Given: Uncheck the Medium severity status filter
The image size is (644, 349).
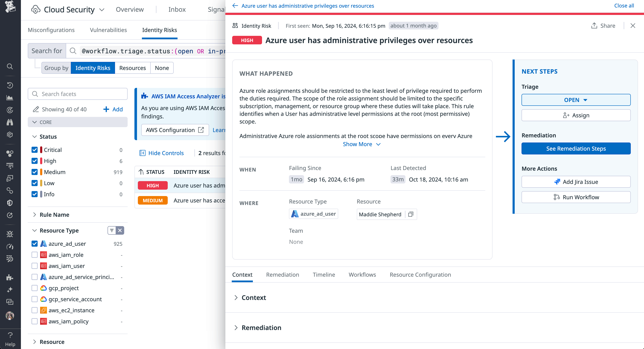Looking at the screenshot, I should point(35,172).
